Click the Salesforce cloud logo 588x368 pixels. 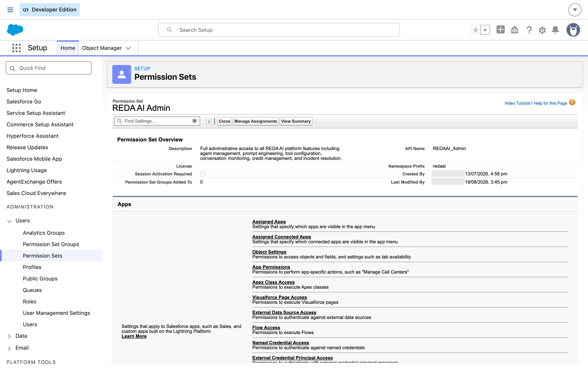pos(15,30)
